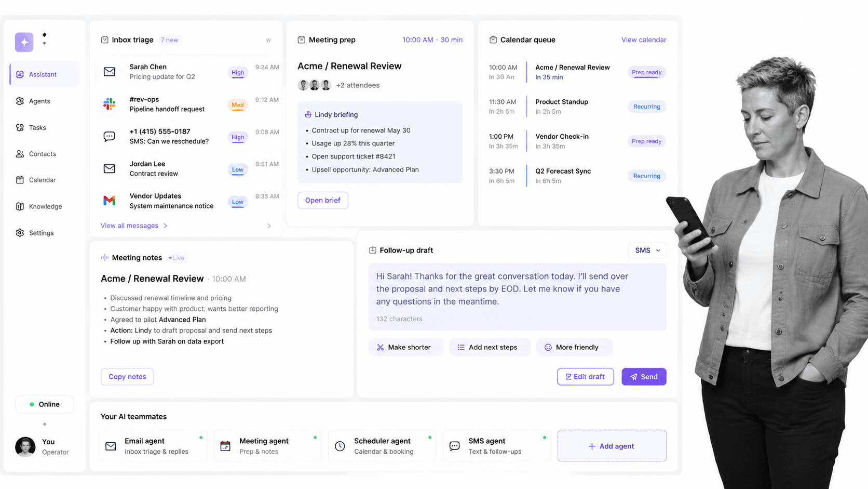
Task: Select the Q2 Forecast Sync calendar entry
Action: coord(577,176)
